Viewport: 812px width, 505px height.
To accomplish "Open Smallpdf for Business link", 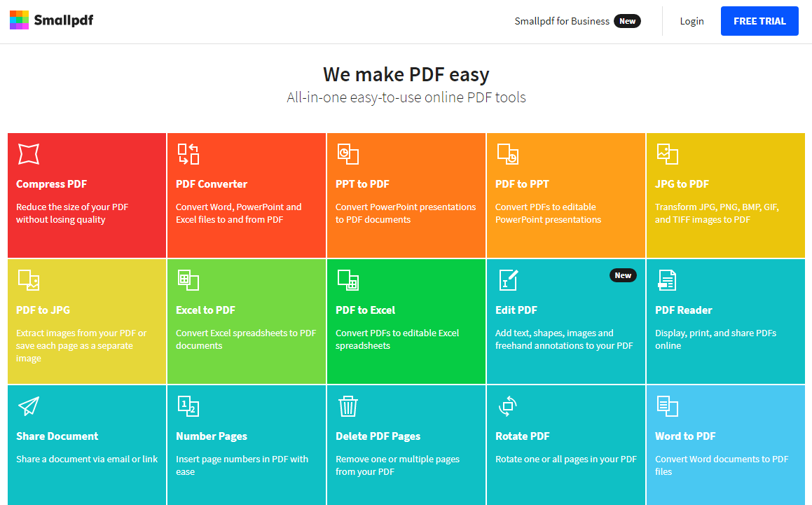I will coord(562,21).
